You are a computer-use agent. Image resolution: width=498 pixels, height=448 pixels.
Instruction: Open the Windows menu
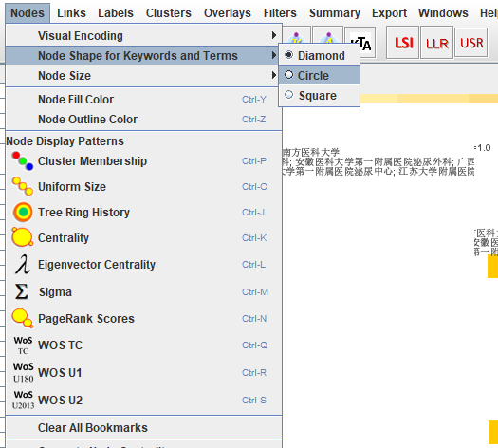click(x=443, y=13)
